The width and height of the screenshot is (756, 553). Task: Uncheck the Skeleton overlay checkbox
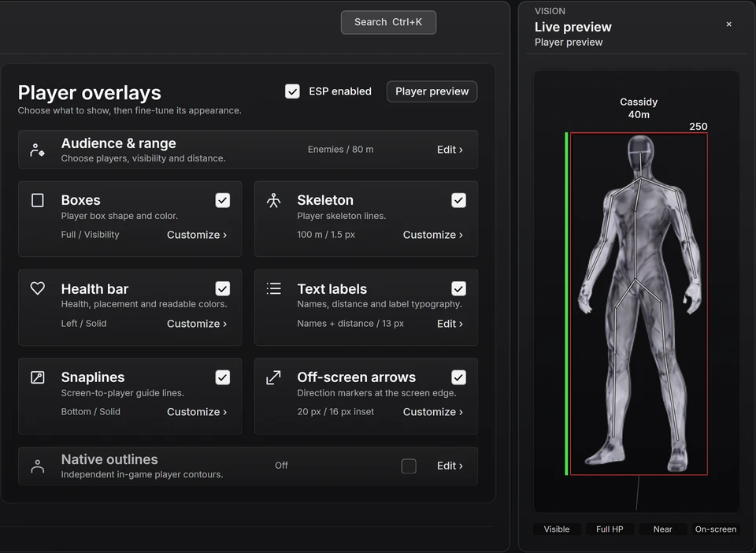458,200
